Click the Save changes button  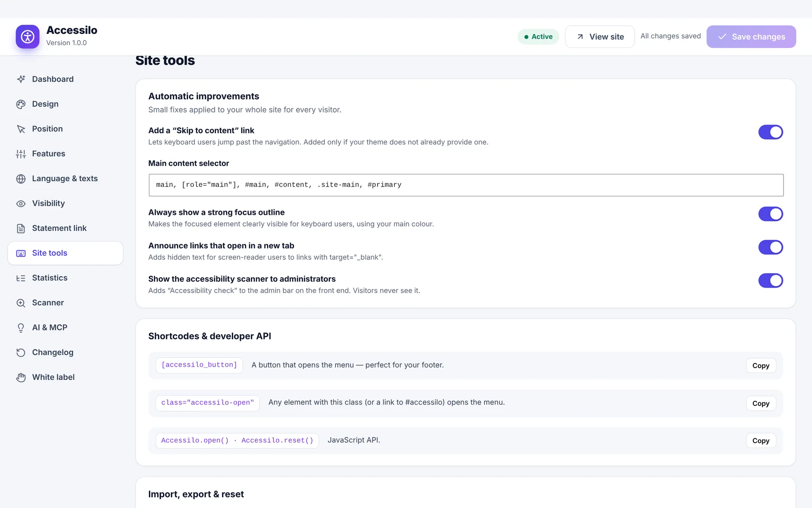click(x=751, y=37)
